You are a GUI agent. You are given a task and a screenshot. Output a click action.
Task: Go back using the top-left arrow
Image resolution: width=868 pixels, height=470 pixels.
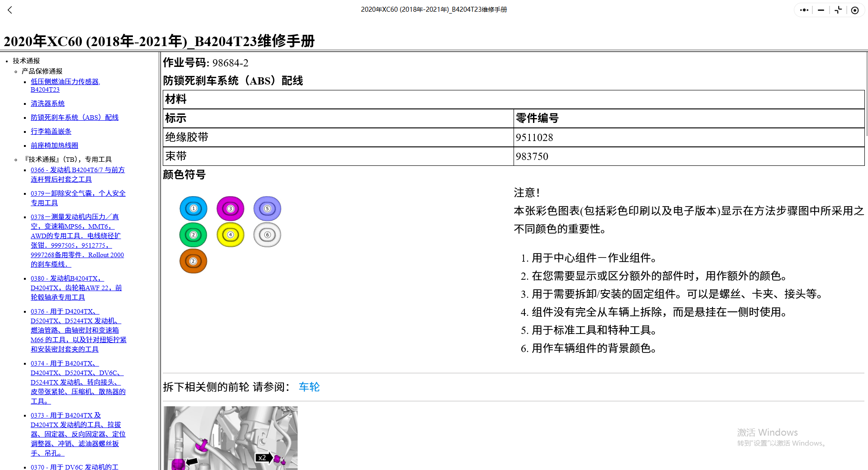tap(10, 10)
